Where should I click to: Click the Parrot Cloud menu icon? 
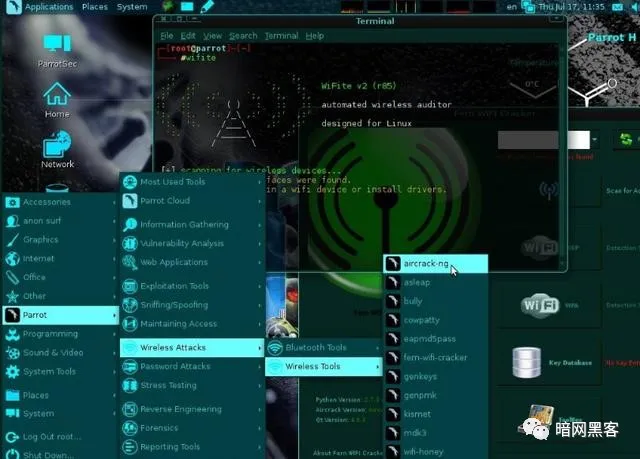point(130,201)
